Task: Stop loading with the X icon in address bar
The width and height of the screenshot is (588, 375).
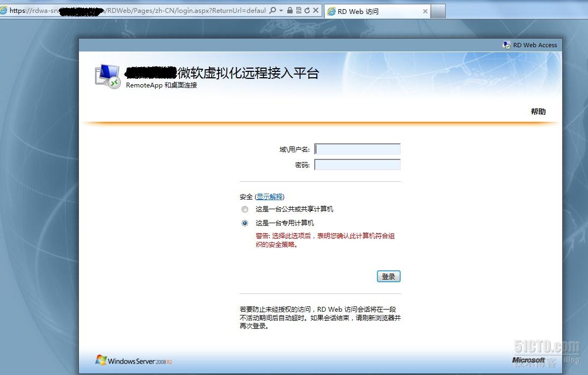Action: pyautogui.click(x=316, y=11)
